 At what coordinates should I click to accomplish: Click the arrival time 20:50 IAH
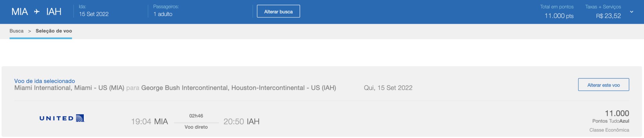(241, 122)
